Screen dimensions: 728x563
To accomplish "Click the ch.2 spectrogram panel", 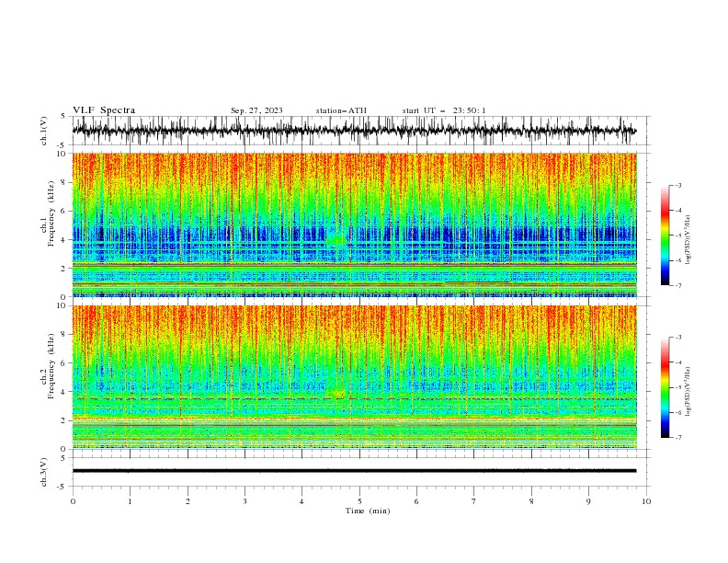I will click(354, 377).
